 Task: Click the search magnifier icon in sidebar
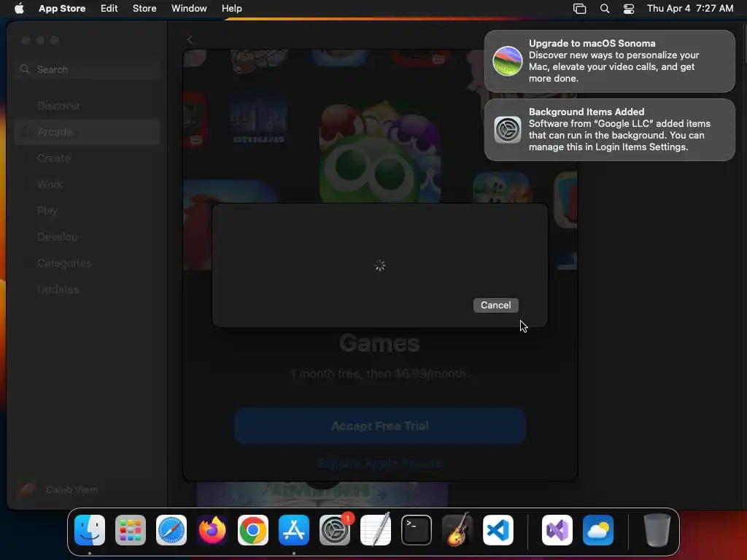tap(25, 69)
